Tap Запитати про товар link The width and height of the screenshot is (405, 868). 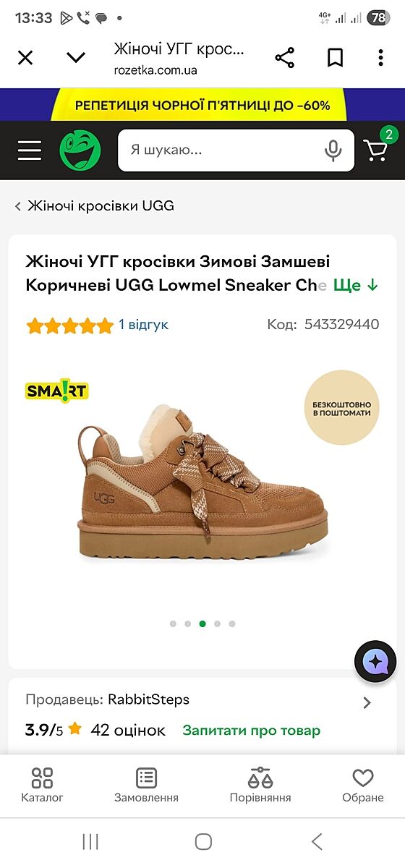coord(251,731)
